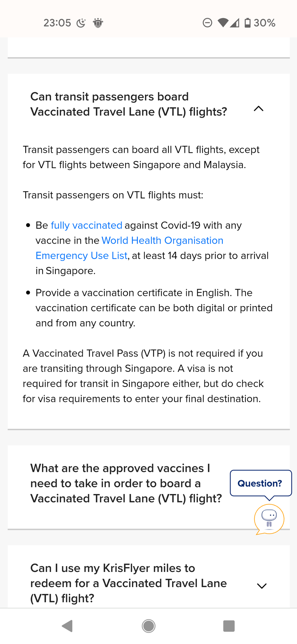Screen dimensions: 297x644
Task: Tap the recent apps square button
Action: [x=229, y=626]
